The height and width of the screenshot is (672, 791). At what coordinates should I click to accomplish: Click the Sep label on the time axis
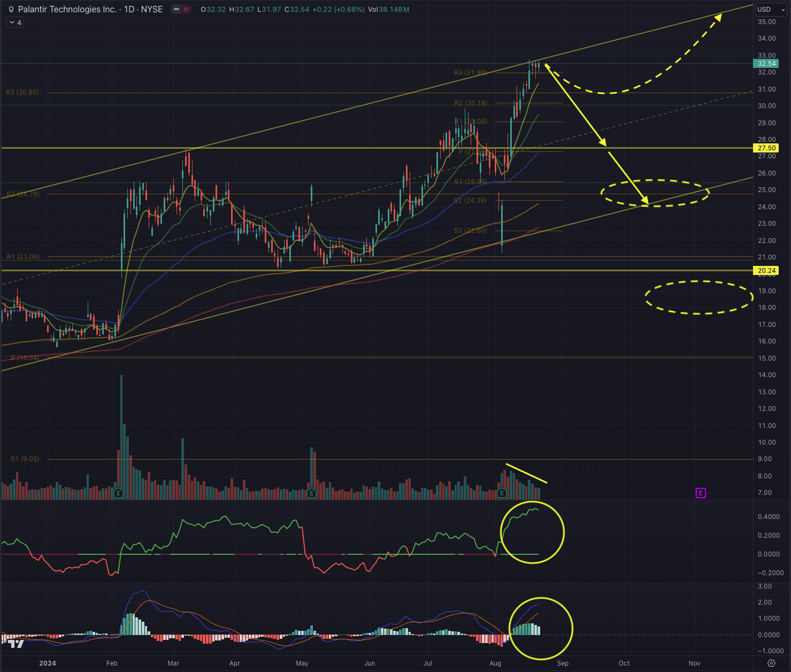pyautogui.click(x=563, y=663)
